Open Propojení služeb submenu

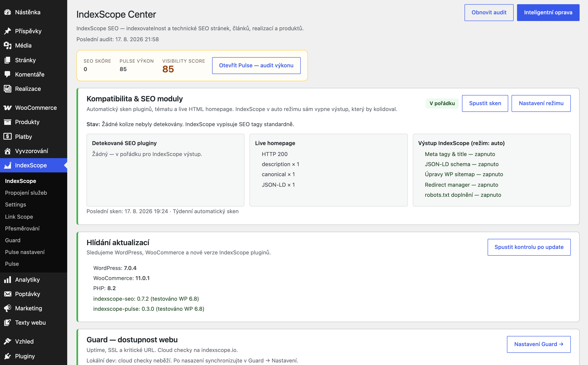point(26,193)
